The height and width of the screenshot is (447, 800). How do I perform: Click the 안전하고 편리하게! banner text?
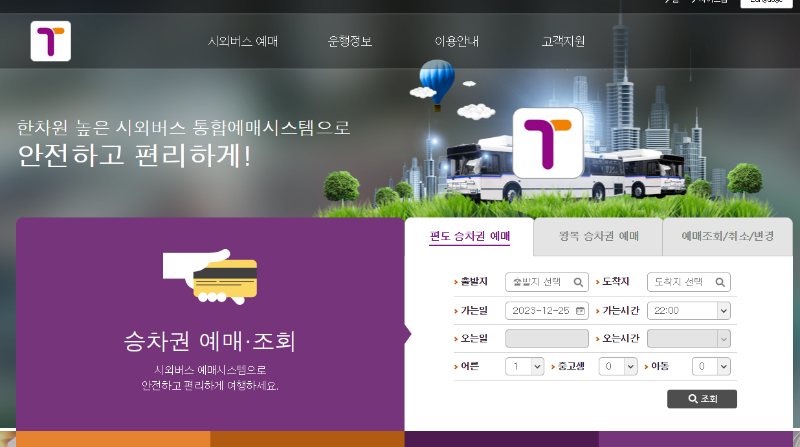click(135, 156)
